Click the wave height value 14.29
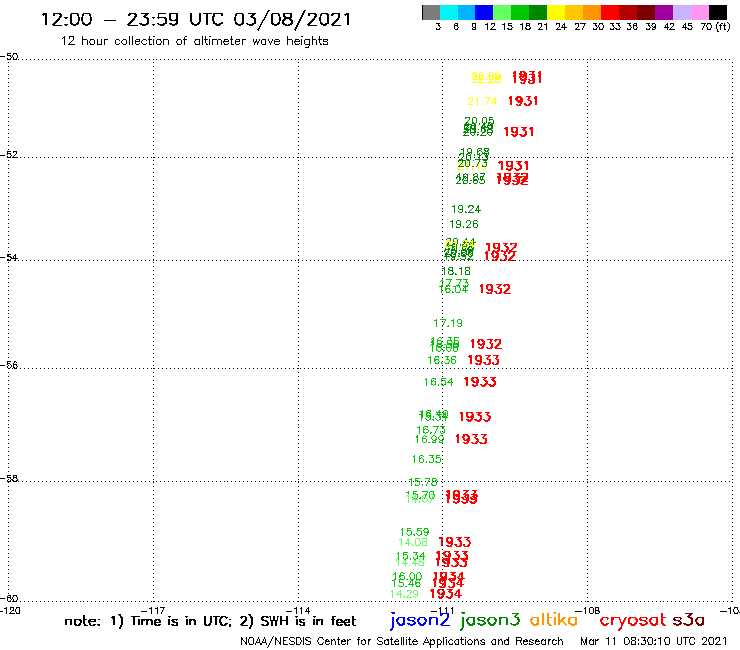 (x=404, y=594)
